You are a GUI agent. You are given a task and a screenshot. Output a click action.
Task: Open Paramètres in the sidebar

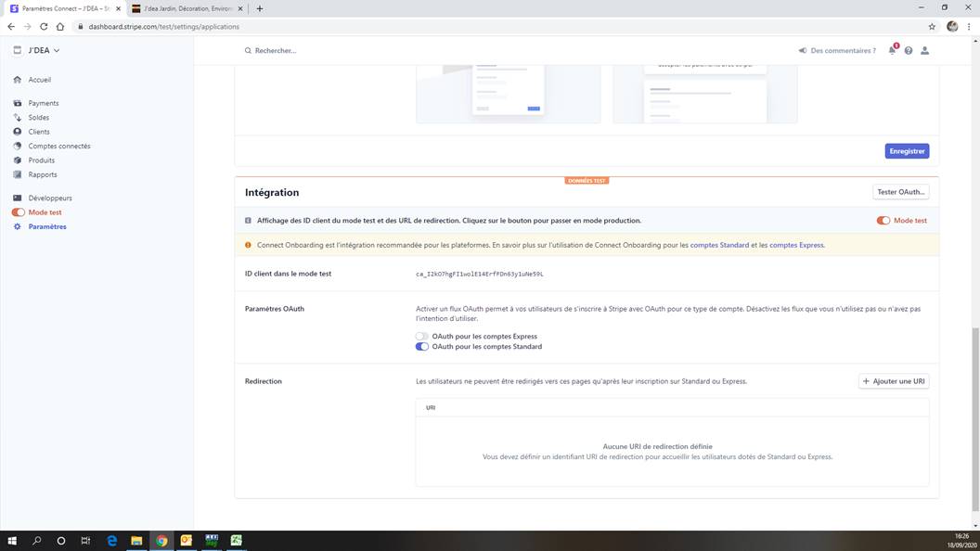click(47, 226)
